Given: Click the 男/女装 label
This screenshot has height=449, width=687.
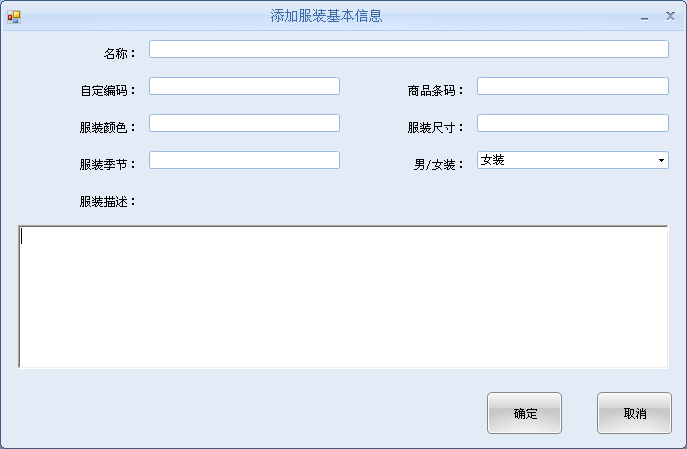Looking at the screenshot, I should (439, 165).
